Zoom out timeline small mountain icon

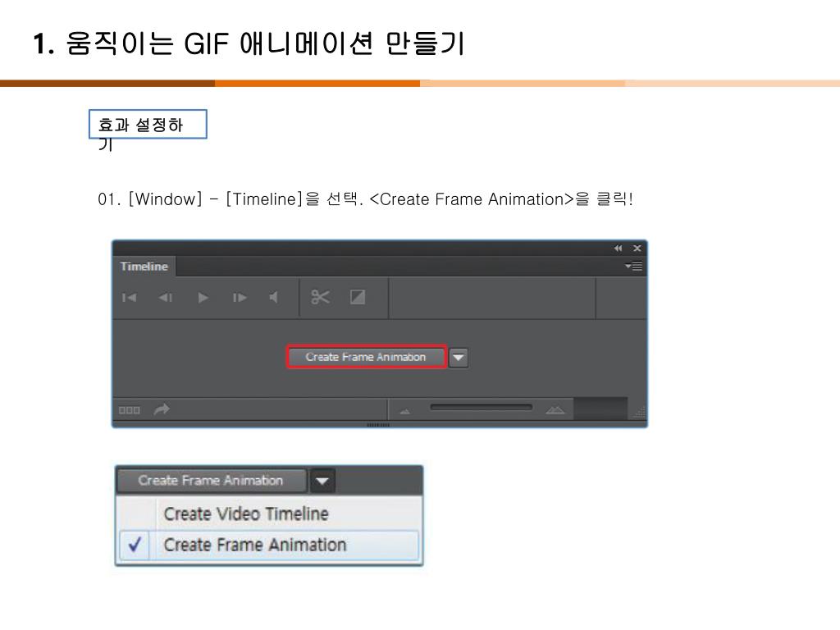[405, 412]
